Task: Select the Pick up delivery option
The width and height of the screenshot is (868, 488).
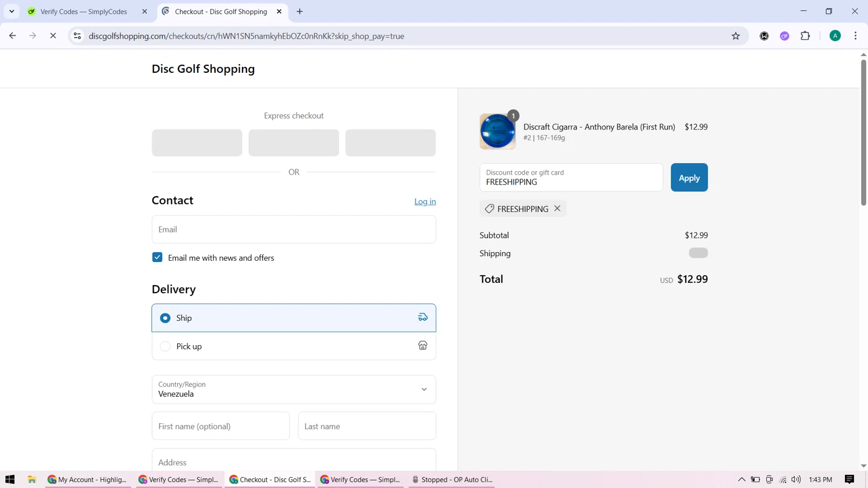Action: coord(293,346)
